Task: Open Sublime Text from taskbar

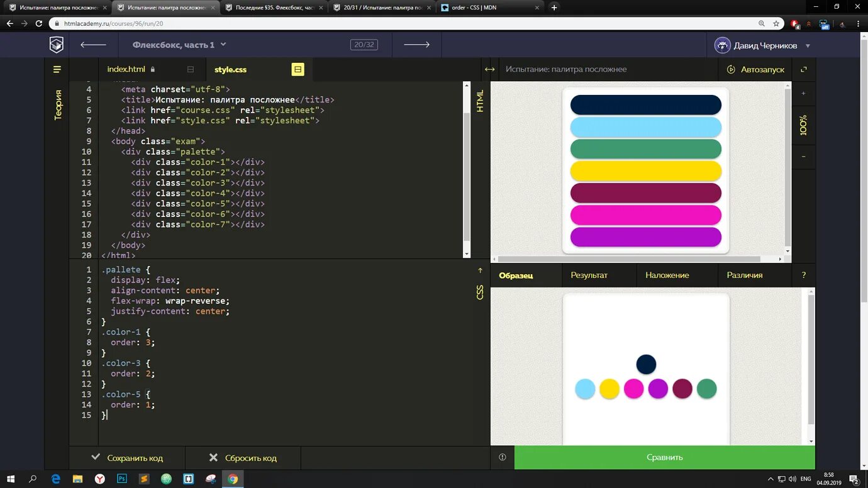Action: [144, 479]
